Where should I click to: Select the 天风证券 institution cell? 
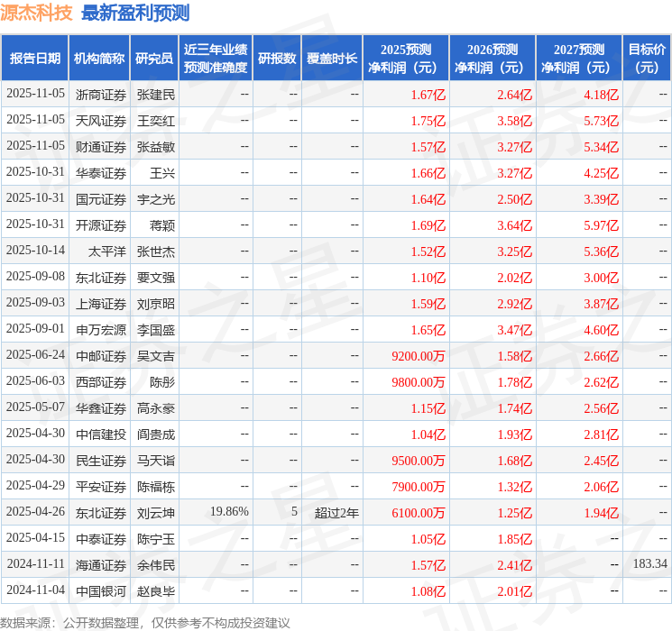(x=101, y=121)
